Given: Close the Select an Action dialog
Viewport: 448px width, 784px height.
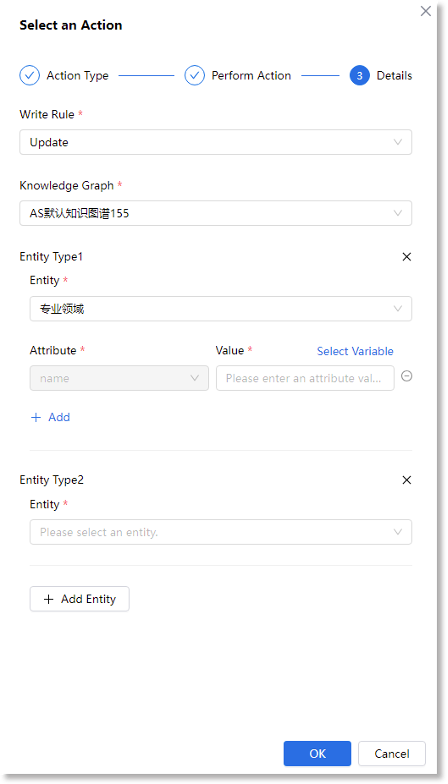Looking at the screenshot, I should coord(426,11).
